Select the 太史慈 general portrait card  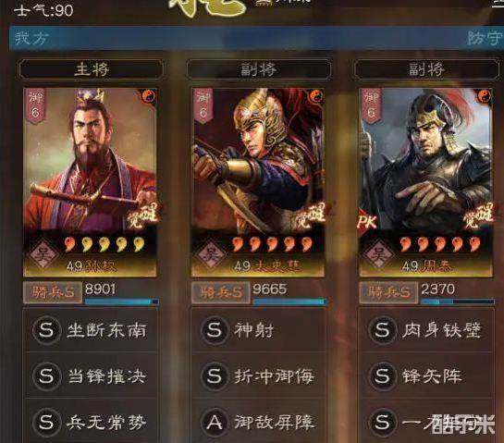point(258,182)
